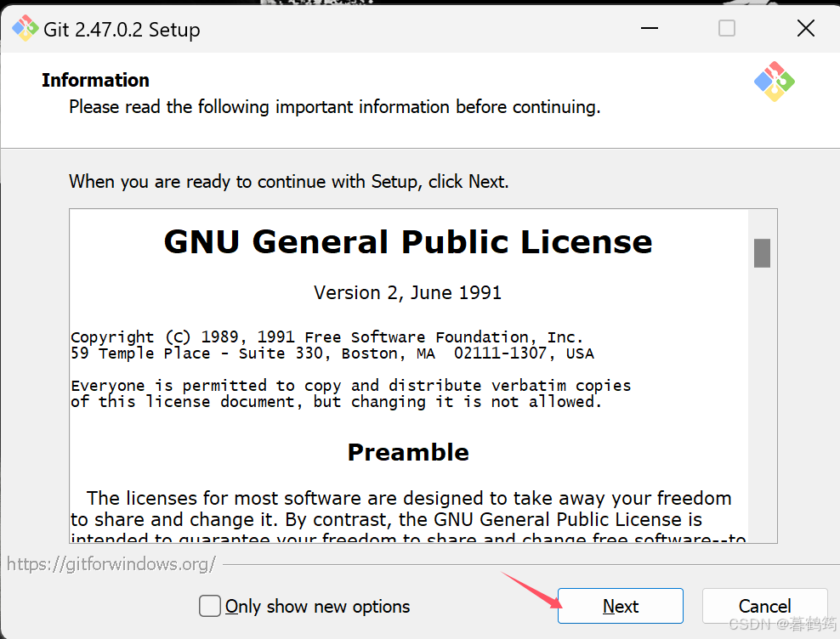840x639 pixels.
Task: Click 'Please read the following important information' text
Action: click(x=335, y=107)
